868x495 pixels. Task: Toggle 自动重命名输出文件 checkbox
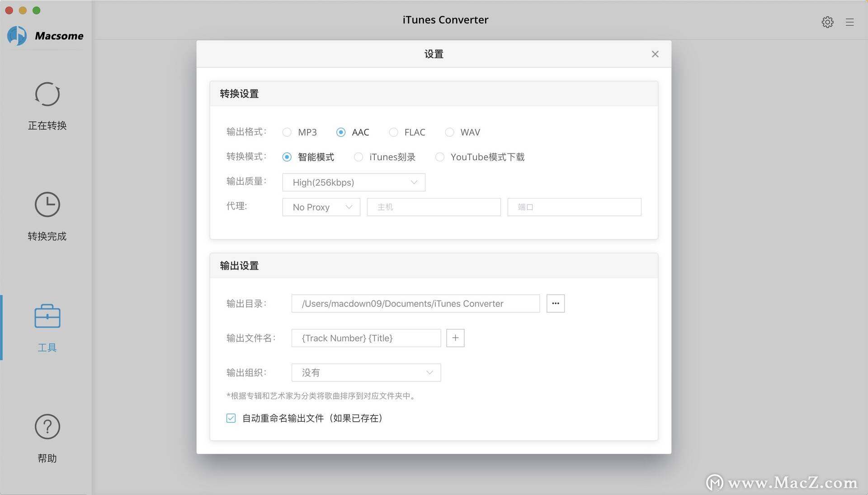point(231,418)
